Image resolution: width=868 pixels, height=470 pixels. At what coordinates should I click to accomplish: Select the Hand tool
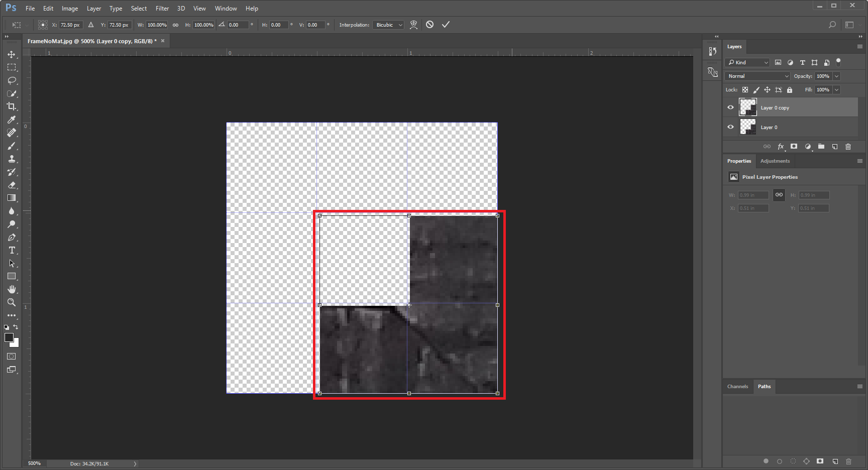click(x=12, y=289)
